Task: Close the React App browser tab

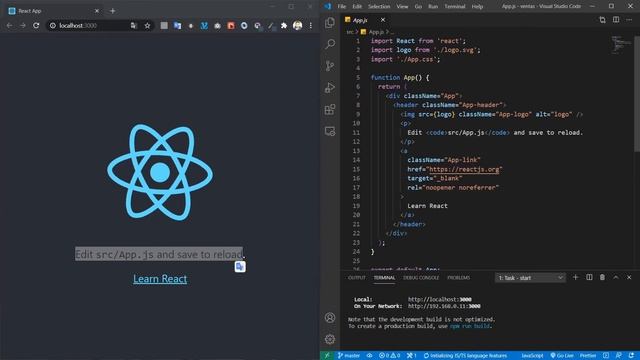Action: tap(97, 11)
